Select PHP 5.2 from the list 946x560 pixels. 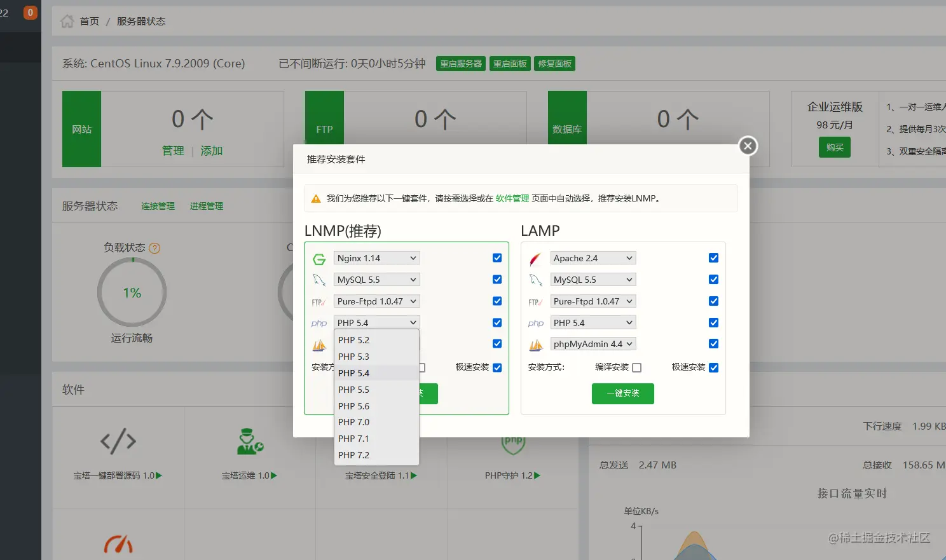(376, 340)
